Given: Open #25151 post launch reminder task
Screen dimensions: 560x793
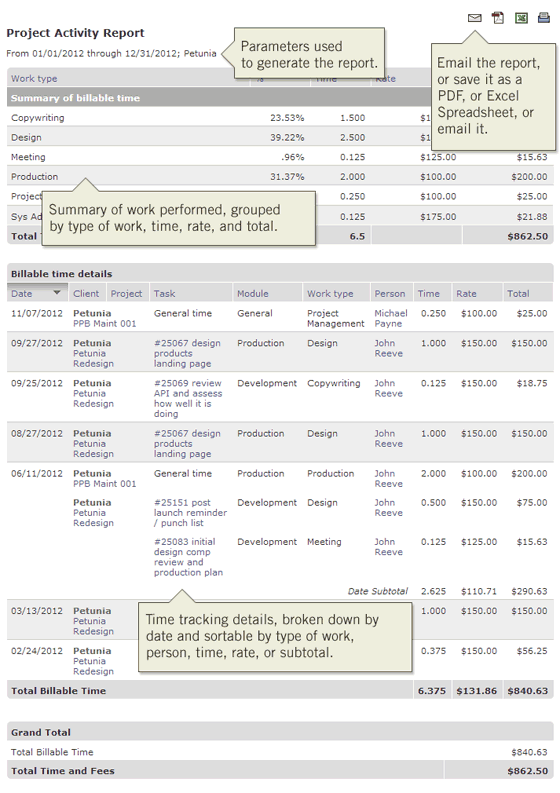Looking at the screenshot, I should [x=190, y=513].
